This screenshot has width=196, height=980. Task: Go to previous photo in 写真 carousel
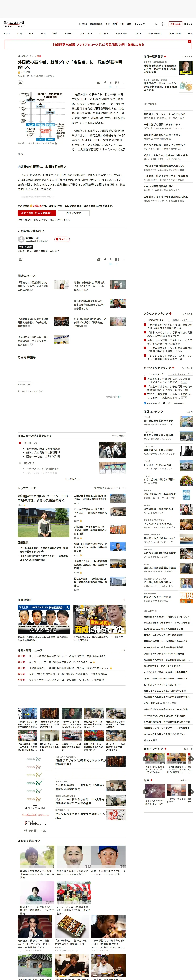tap(145, 792)
